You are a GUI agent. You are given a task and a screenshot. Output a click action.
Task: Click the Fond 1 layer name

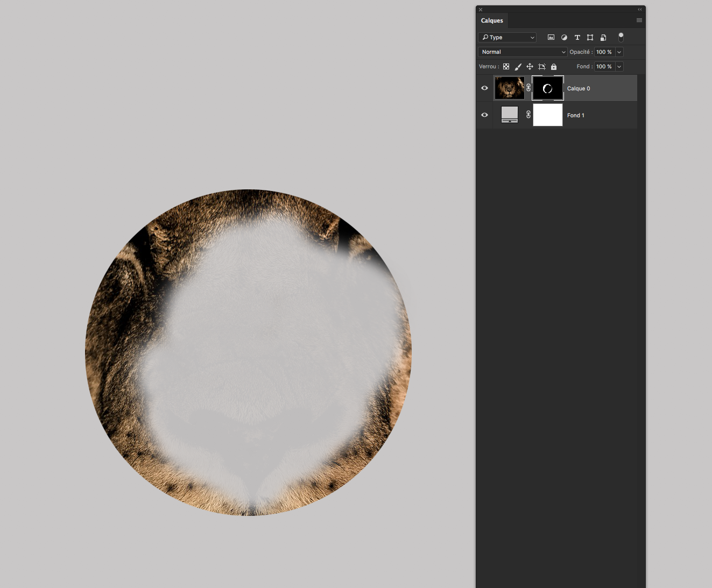575,115
